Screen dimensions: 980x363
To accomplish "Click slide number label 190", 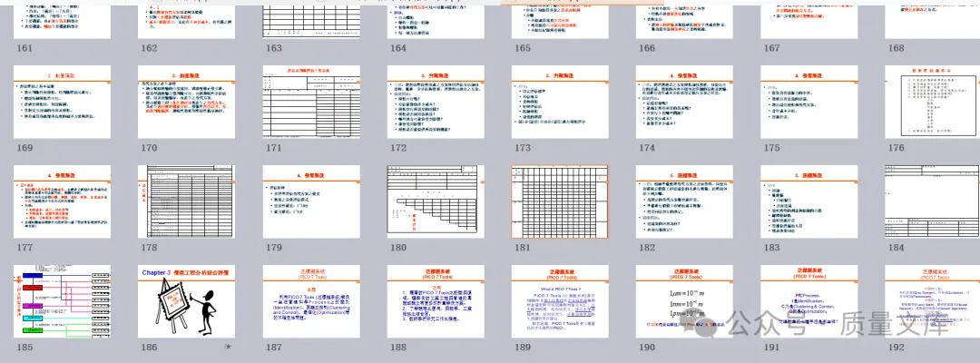I will [x=647, y=348].
